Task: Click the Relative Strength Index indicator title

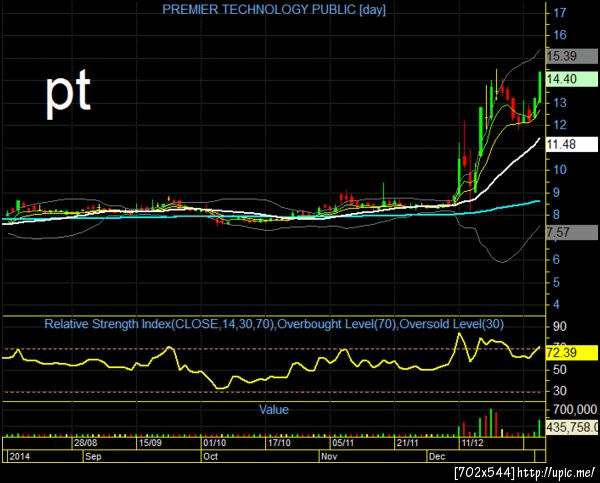Action: [274, 324]
